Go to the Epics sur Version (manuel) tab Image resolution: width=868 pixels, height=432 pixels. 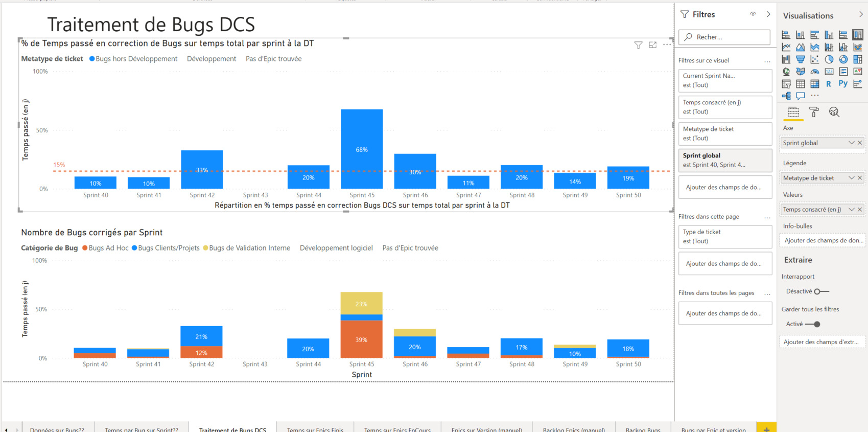(x=487, y=429)
